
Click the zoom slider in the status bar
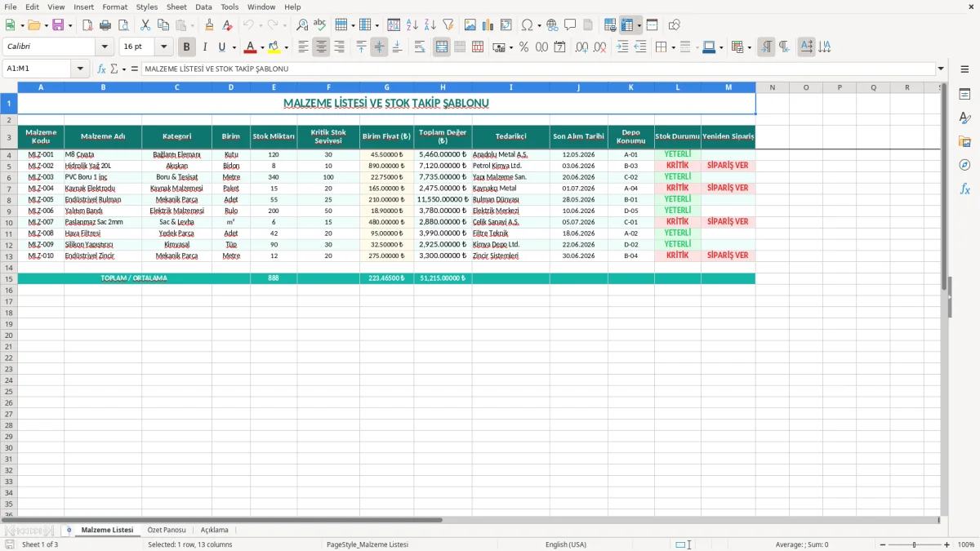tap(914, 544)
